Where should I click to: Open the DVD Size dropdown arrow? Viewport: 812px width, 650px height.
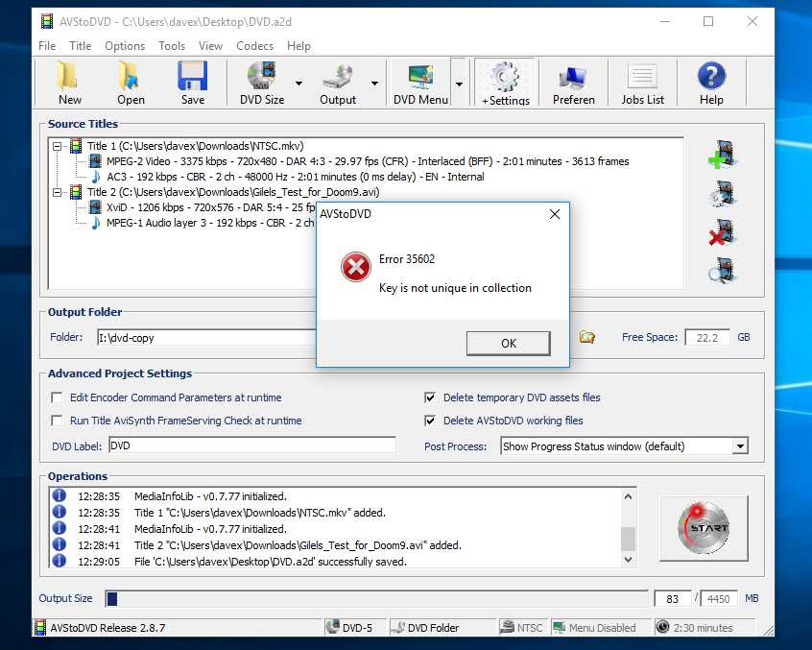pyautogui.click(x=299, y=84)
